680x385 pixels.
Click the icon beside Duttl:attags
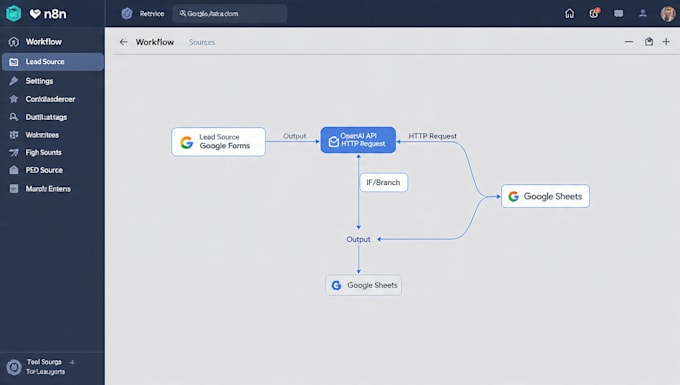click(x=14, y=117)
